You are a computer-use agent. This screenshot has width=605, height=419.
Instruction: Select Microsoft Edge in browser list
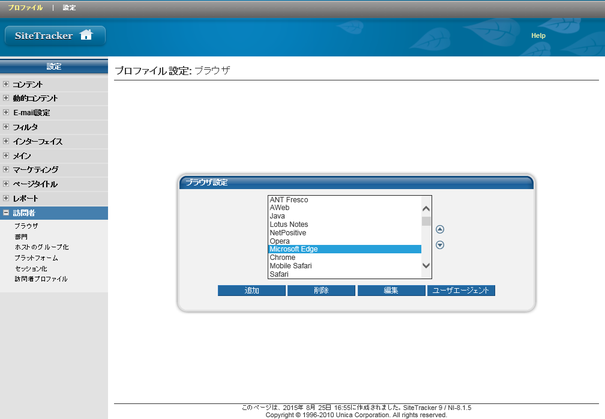(x=345, y=249)
